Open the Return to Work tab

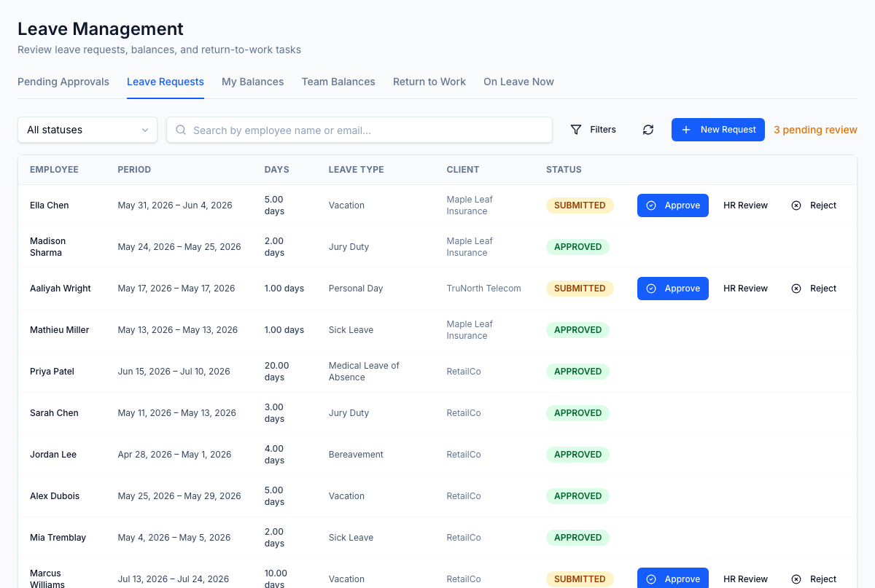tap(429, 82)
